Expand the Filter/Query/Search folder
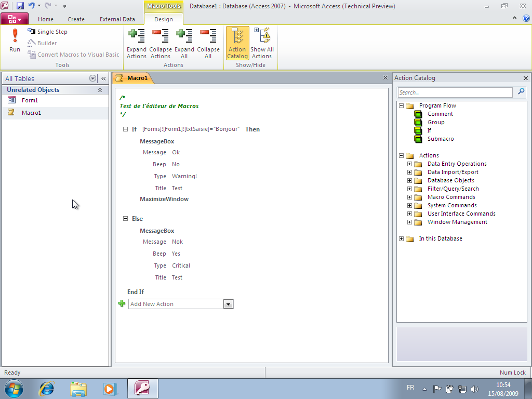 point(409,189)
